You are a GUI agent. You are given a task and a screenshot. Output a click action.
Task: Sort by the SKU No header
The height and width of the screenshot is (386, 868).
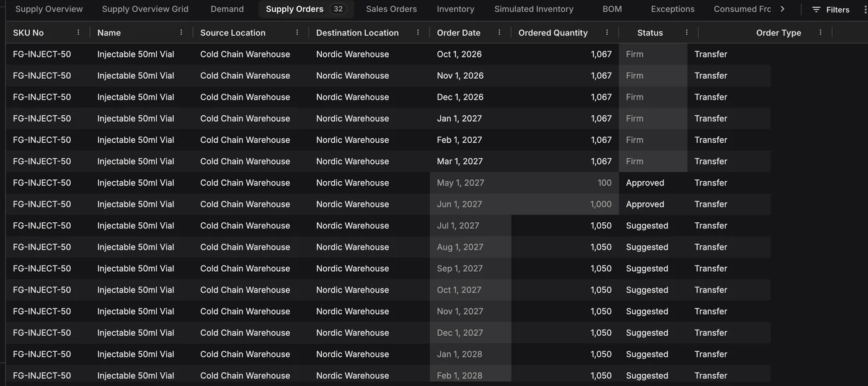tap(29, 32)
